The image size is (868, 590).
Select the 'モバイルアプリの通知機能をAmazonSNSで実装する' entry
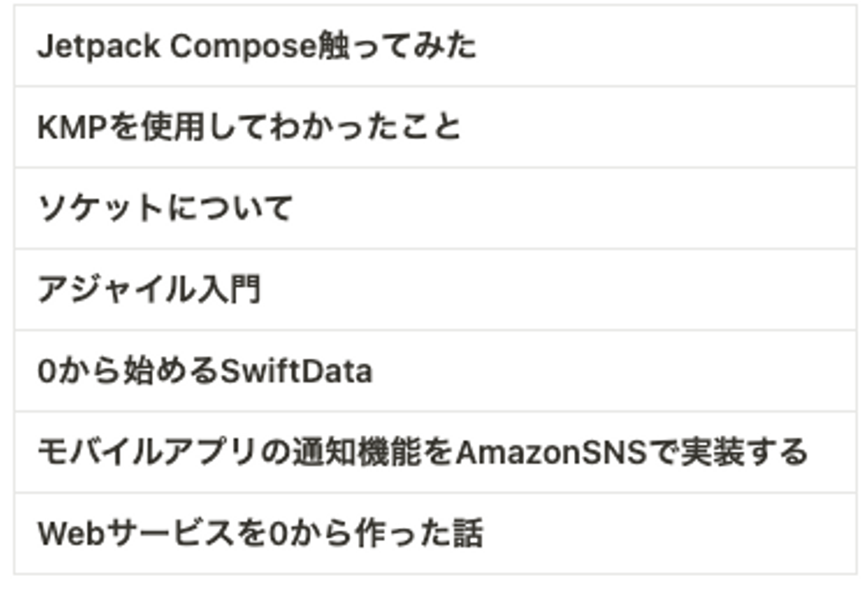click(422, 452)
